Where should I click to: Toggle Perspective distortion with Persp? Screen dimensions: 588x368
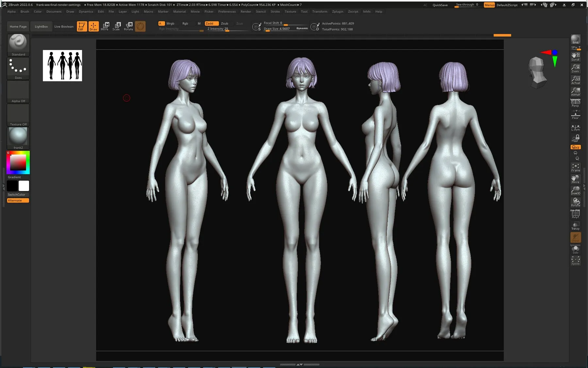[x=575, y=103]
